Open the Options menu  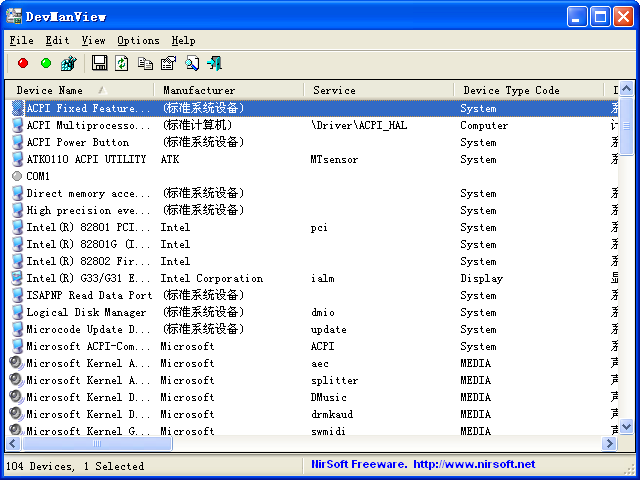pyautogui.click(x=138, y=40)
